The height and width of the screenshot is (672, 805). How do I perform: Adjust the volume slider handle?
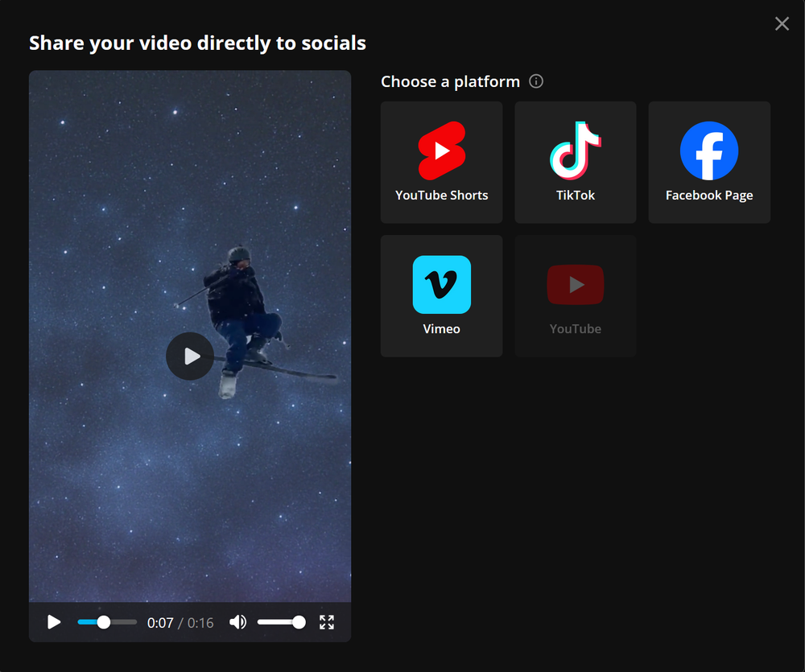(x=298, y=621)
